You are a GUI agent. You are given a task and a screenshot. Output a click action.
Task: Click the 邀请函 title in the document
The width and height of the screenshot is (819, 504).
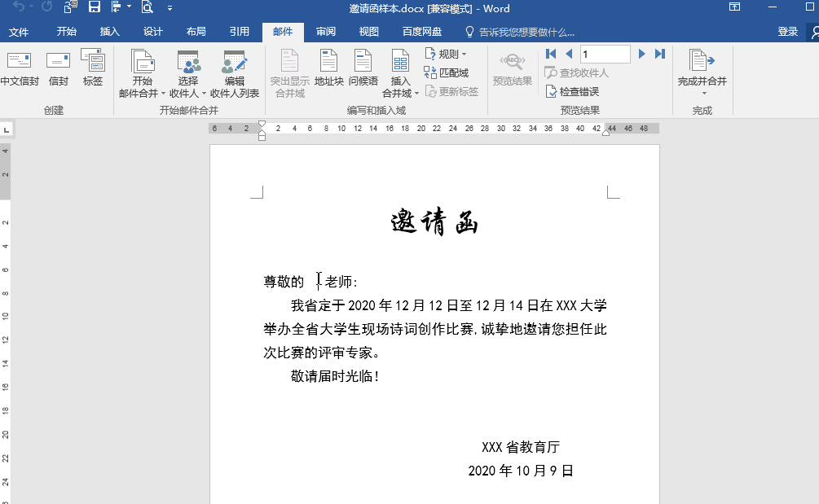(434, 221)
